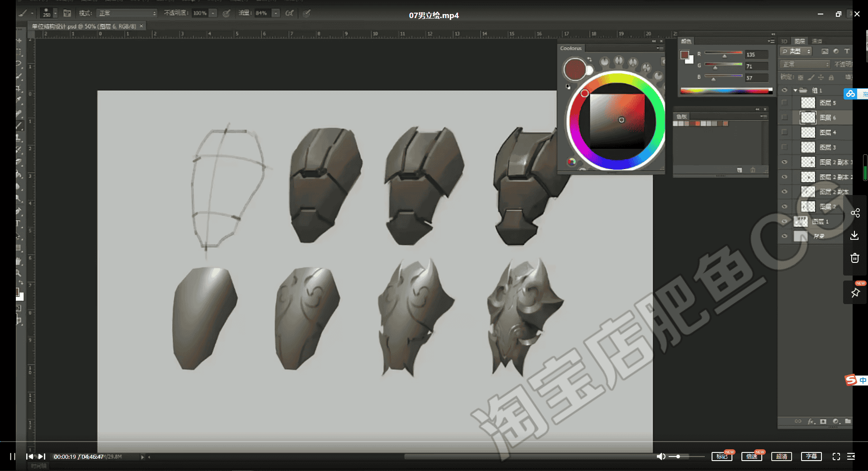Viewport: 868px width, 471px height.
Task: Switch to the 图层 layers tab
Action: [800, 41]
